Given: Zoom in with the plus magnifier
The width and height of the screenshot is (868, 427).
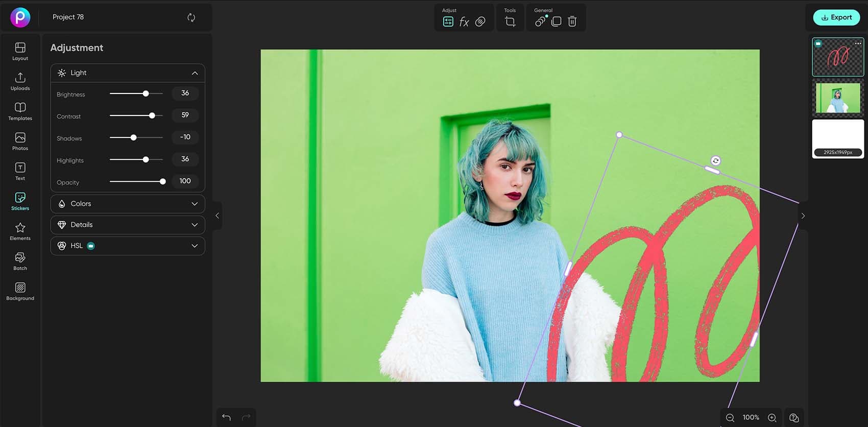Looking at the screenshot, I should point(772,418).
